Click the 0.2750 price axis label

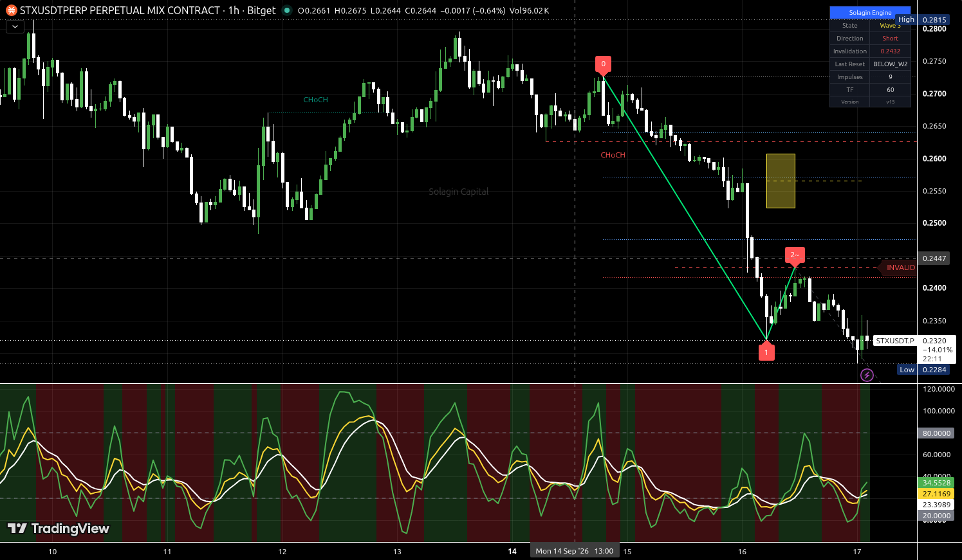click(934, 61)
